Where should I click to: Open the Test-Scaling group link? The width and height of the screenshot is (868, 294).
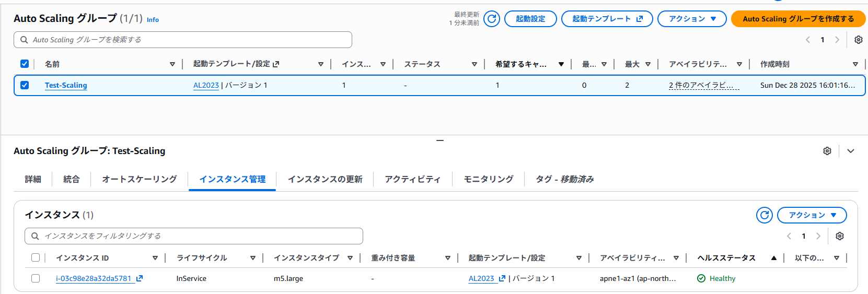66,85
